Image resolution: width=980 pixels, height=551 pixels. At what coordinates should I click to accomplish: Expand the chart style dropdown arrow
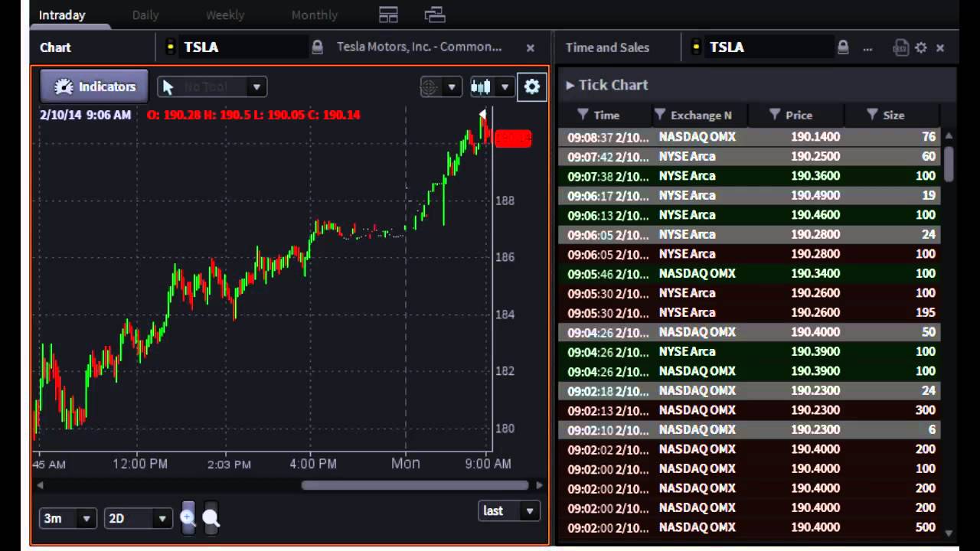pos(505,87)
